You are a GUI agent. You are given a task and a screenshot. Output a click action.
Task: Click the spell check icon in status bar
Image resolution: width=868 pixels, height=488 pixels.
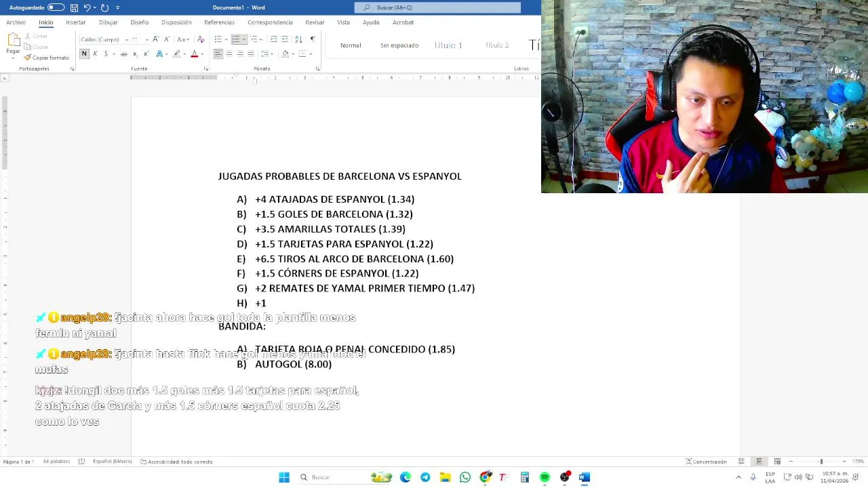click(x=81, y=462)
